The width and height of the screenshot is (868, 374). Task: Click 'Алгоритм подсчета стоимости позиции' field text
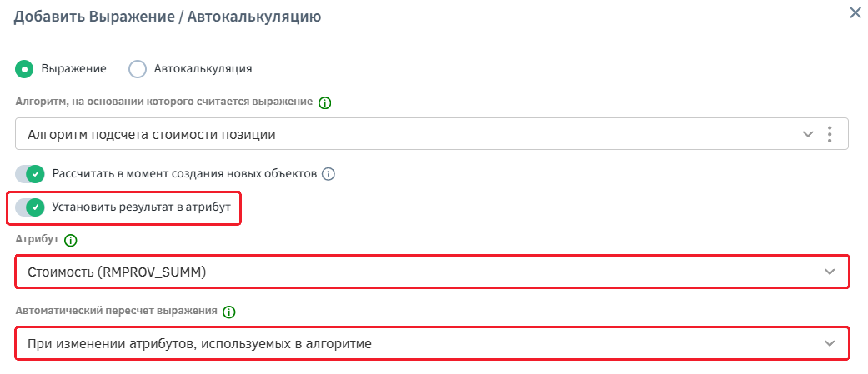151,135
